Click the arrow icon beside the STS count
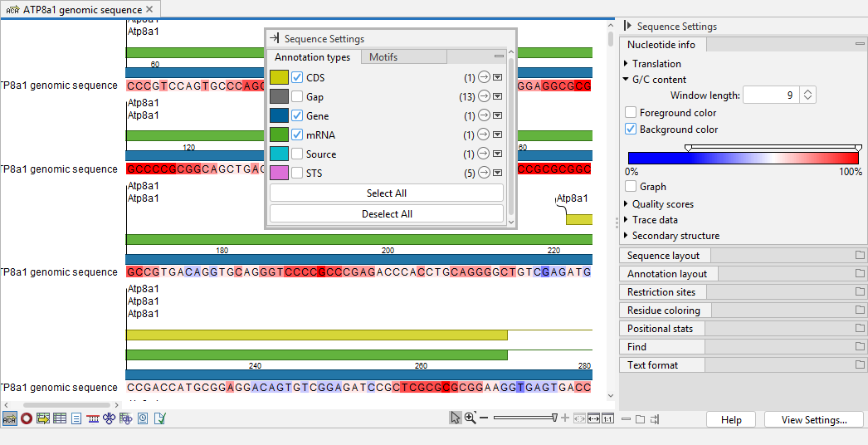Screen dimensions: 868x445 coord(484,173)
